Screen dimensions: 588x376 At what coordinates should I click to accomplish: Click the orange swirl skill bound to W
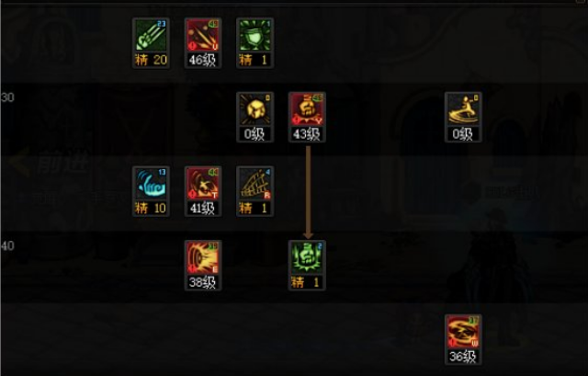(x=463, y=332)
